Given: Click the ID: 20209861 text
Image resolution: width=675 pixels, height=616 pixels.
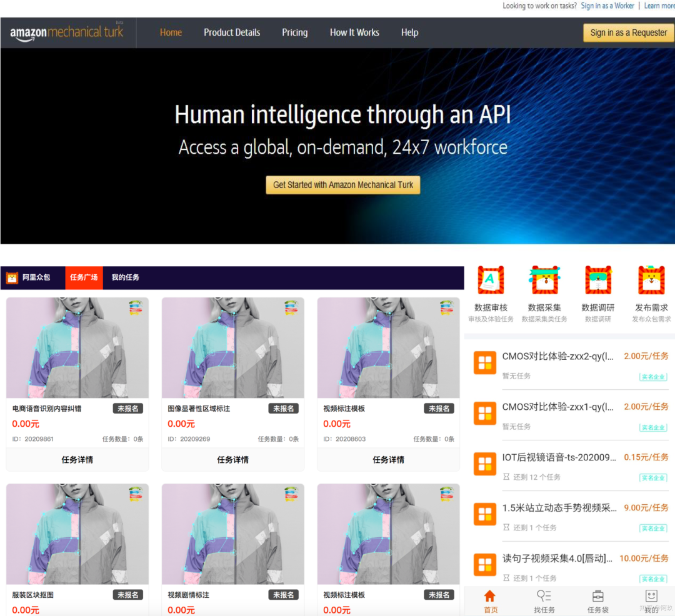Looking at the screenshot, I should (32, 439).
